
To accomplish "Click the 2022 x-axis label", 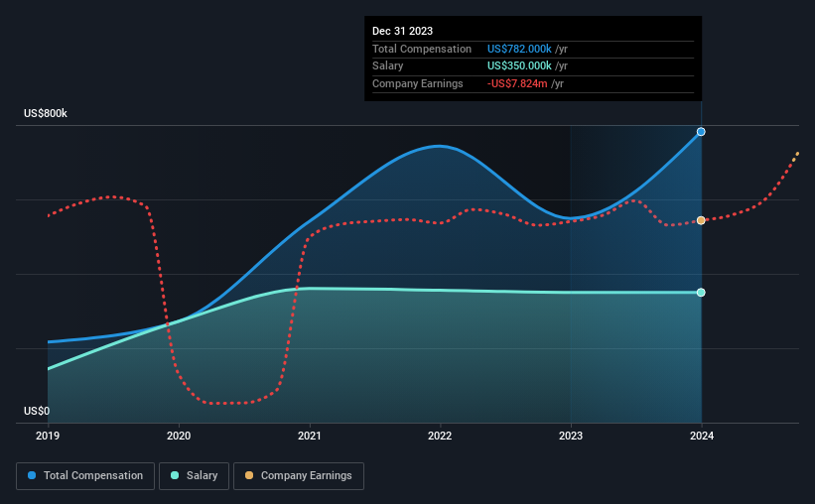I will tap(440, 436).
